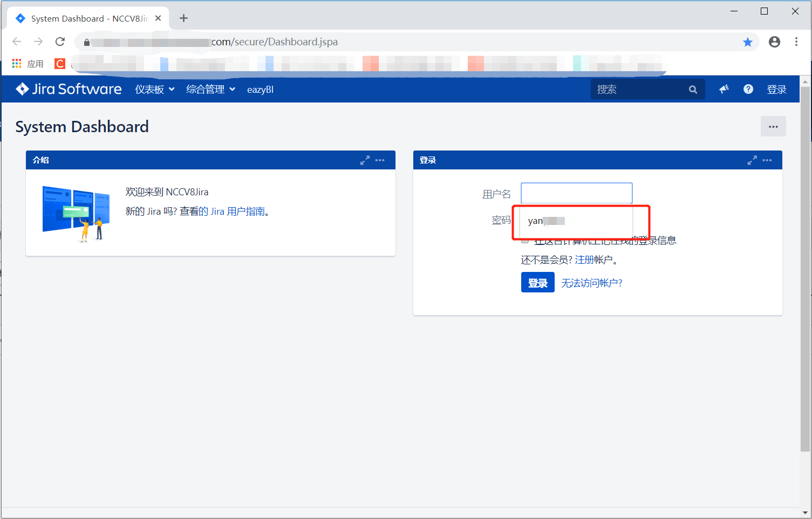
Task: Click the page vertical scrollbar
Action: tap(806, 270)
